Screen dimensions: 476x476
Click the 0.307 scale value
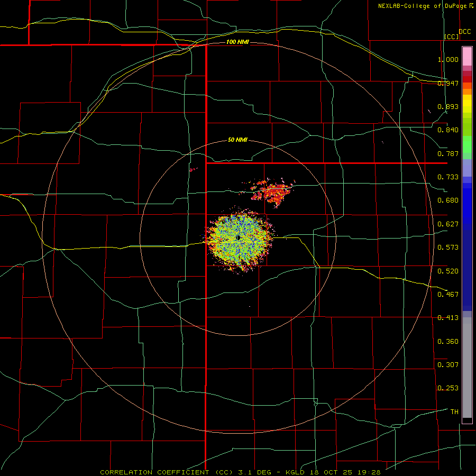point(448,365)
